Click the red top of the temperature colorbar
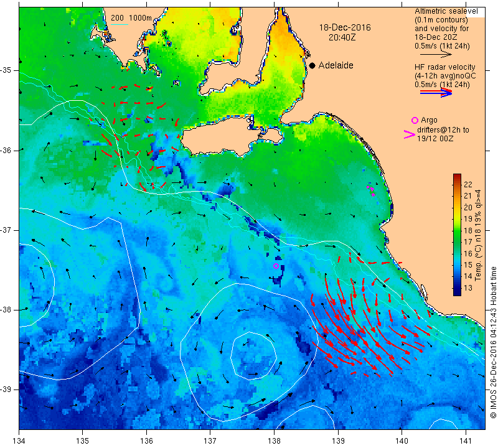 coord(457,177)
